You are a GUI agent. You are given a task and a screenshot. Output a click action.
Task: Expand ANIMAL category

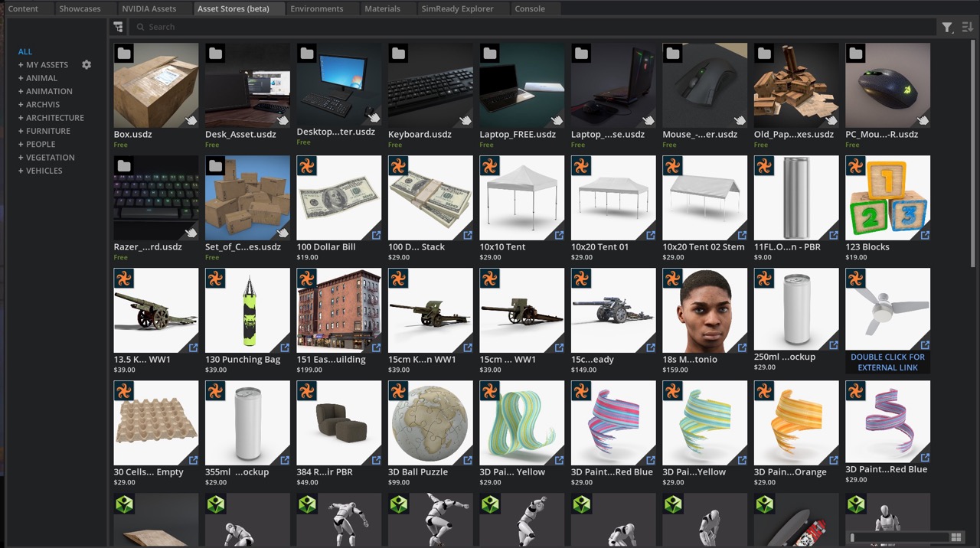click(x=21, y=78)
